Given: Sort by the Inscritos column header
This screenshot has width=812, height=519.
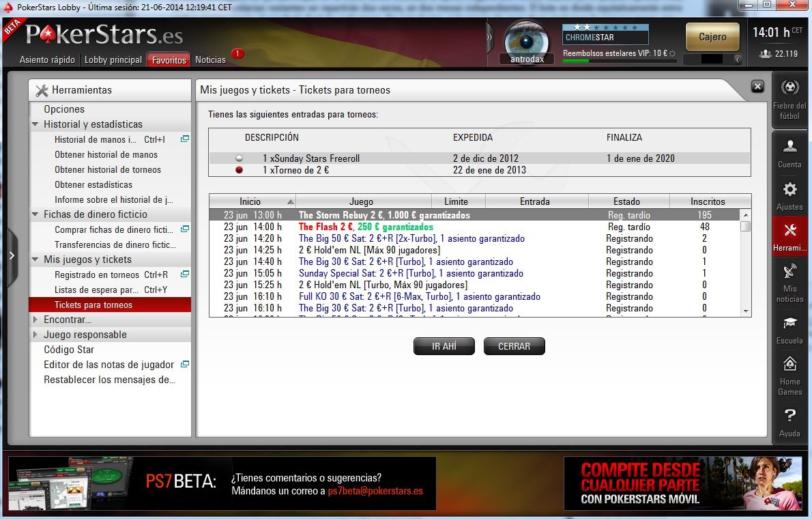Looking at the screenshot, I should click(710, 201).
